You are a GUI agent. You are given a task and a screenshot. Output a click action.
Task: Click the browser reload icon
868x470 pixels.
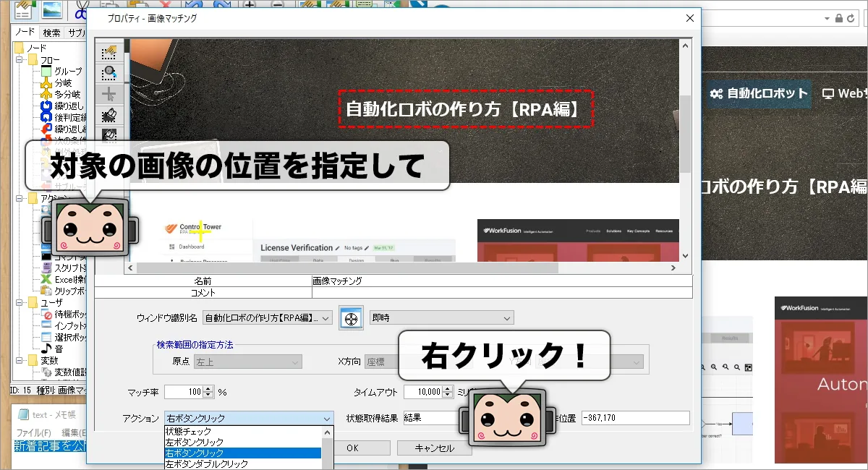pos(852,18)
